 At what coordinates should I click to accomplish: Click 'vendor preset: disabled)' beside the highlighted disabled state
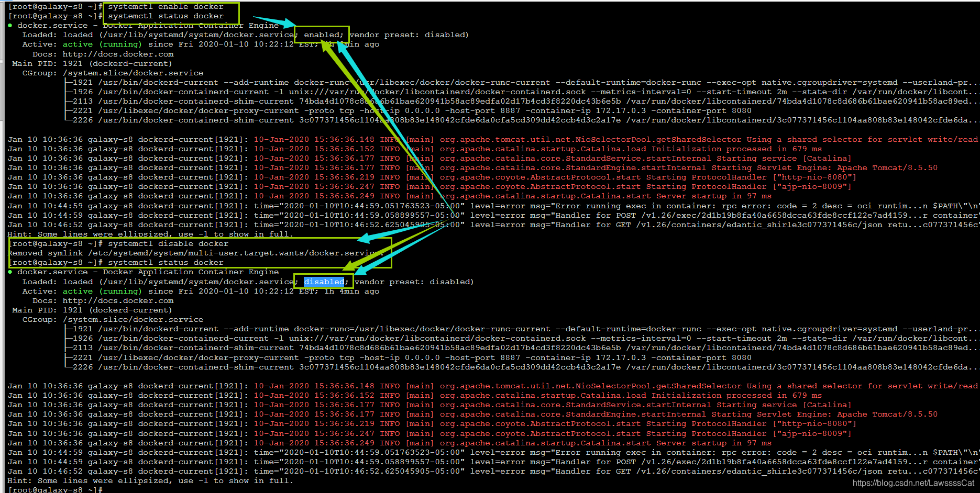point(414,282)
